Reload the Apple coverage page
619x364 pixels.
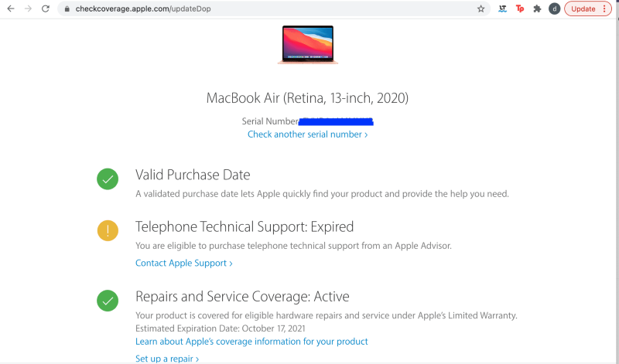(x=46, y=9)
